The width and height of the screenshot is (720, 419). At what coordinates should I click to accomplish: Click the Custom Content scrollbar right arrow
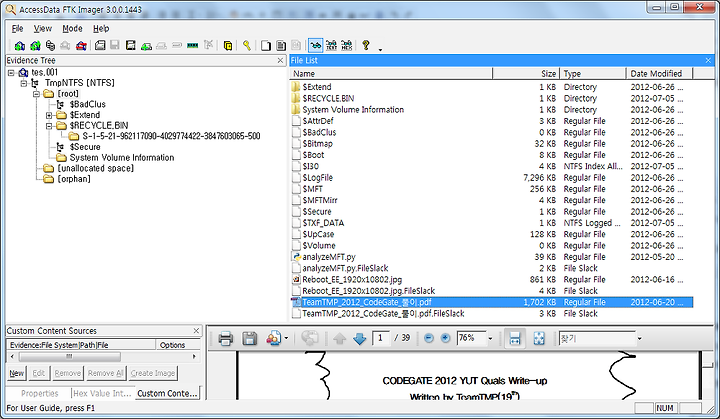[x=194, y=357]
